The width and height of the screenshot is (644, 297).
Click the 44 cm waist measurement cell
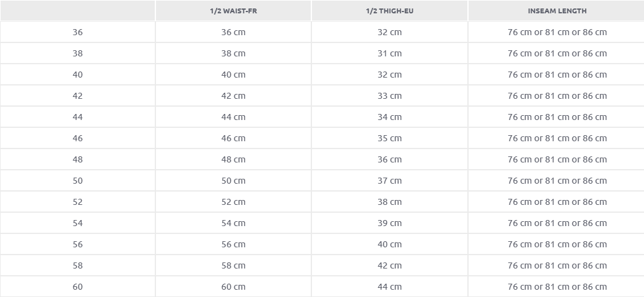click(x=233, y=117)
